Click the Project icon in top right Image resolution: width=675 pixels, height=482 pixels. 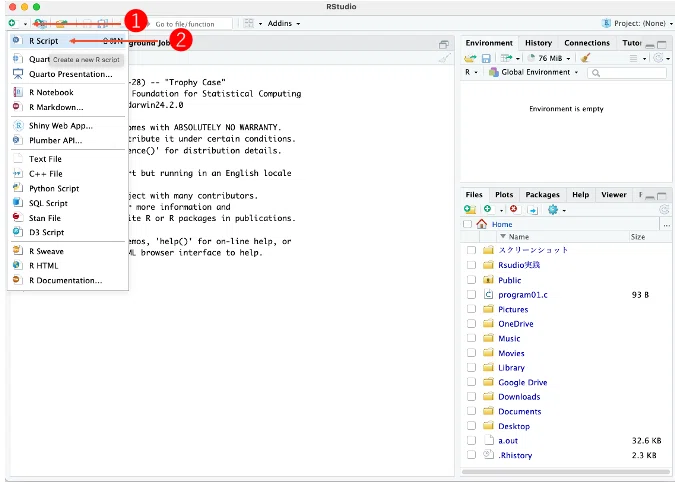pos(607,23)
